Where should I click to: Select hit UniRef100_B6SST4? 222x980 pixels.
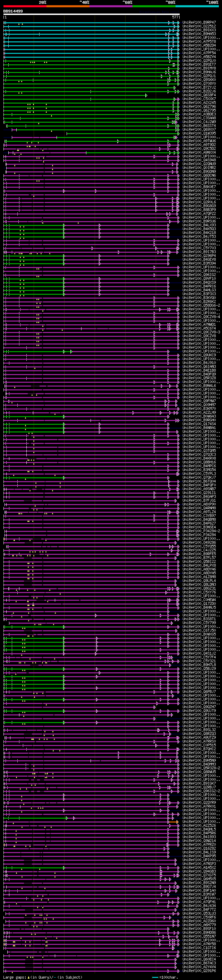[199, 126]
